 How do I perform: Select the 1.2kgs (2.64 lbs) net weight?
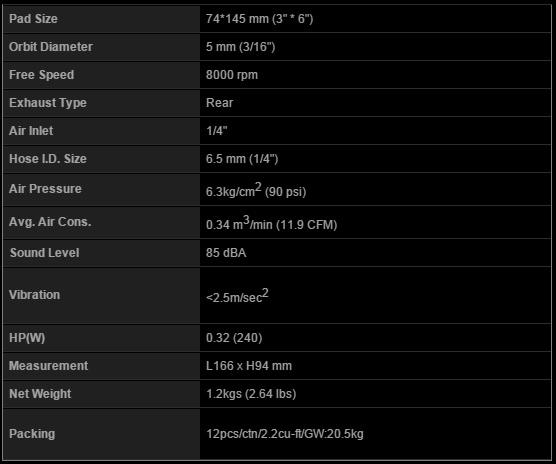[x=251, y=394]
